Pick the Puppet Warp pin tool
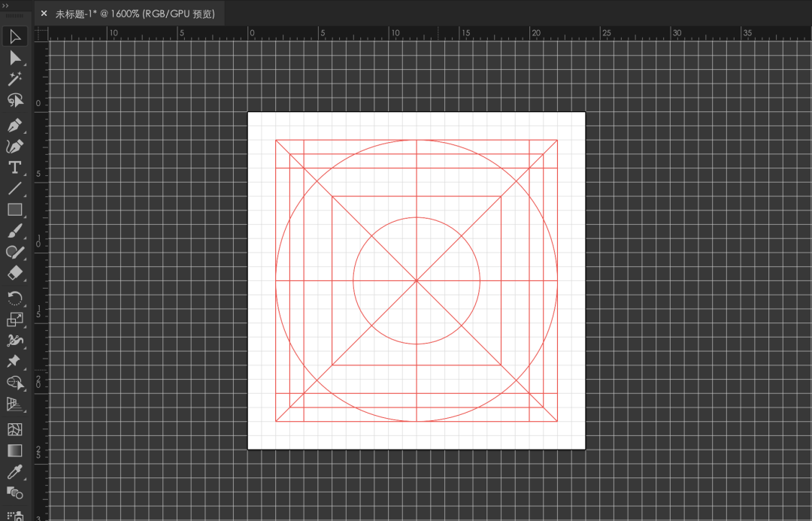This screenshot has width=812, height=521. (x=14, y=362)
